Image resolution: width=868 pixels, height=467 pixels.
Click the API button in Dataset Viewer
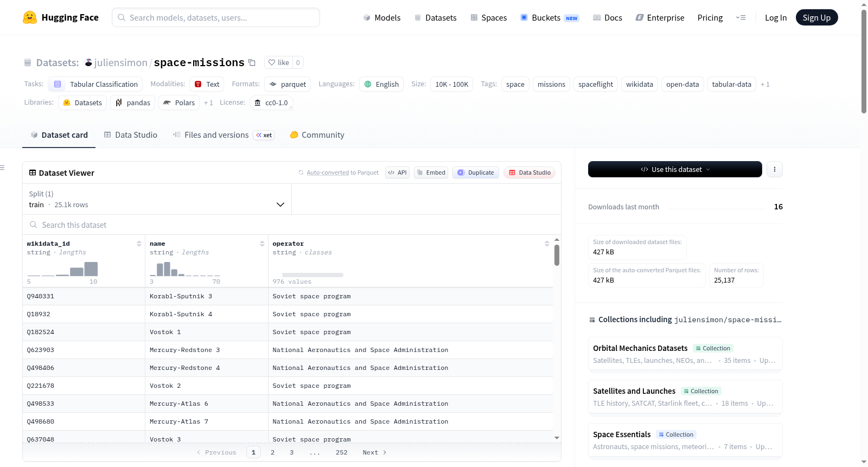(x=397, y=172)
